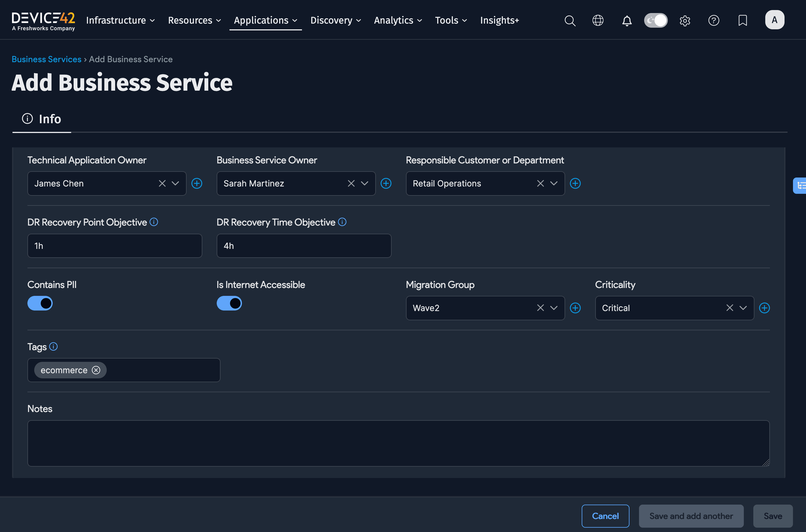Screen dimensions: 806x532
Task: Open the Criticality dropdown
Action: [743, 308]
